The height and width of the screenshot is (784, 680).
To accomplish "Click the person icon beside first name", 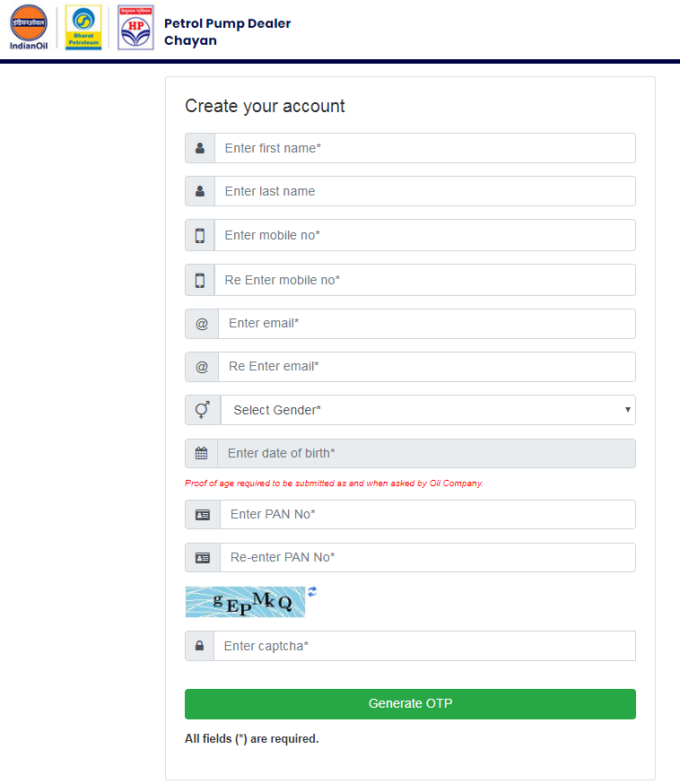I will pyautogui.click(x=200, y=148).
